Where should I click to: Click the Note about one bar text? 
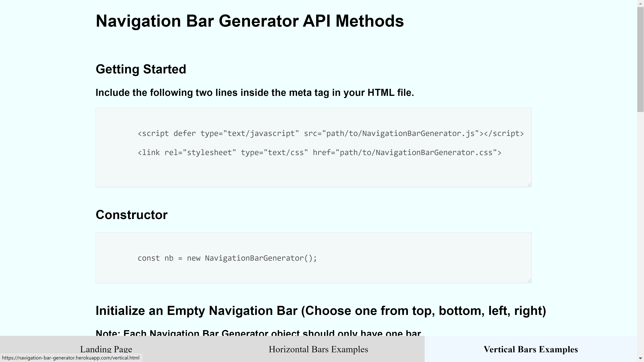coord(258,333)
